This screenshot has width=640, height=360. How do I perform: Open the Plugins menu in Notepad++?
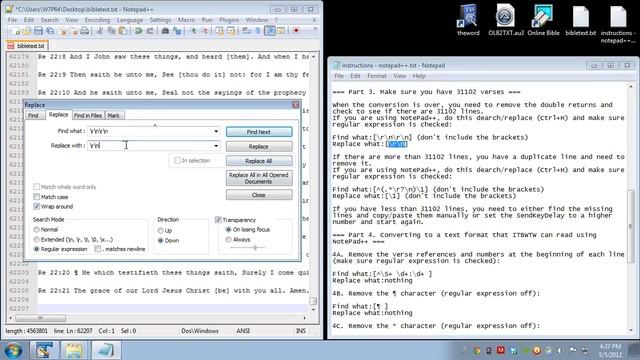[229, 20]
